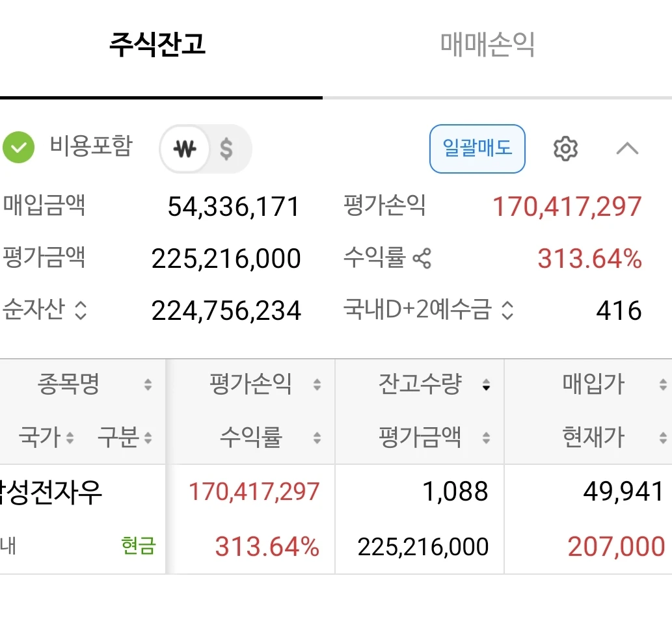This screenshot has height=617, width=672.
Task: Open the 삼성전자우 holding row
Action: pos(336,519)
